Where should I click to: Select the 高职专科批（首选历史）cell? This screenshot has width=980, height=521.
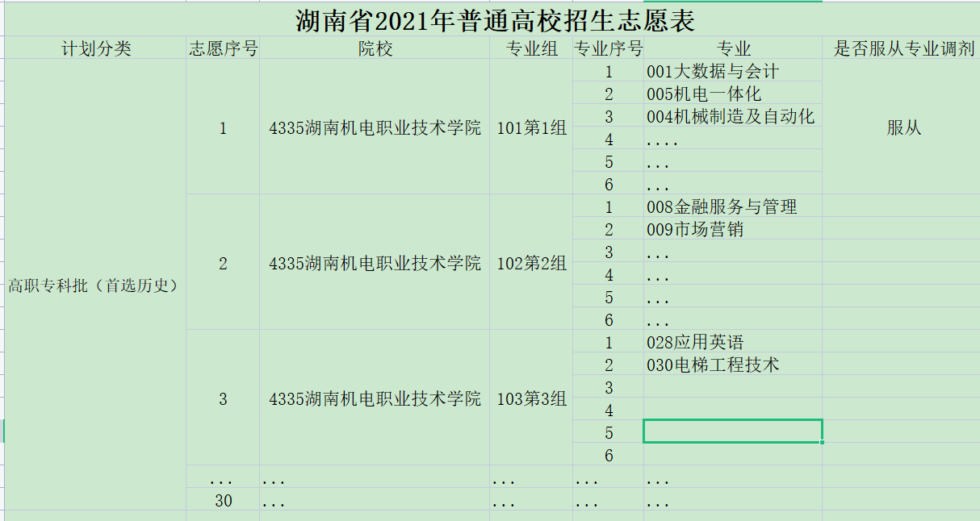point(95,286)
